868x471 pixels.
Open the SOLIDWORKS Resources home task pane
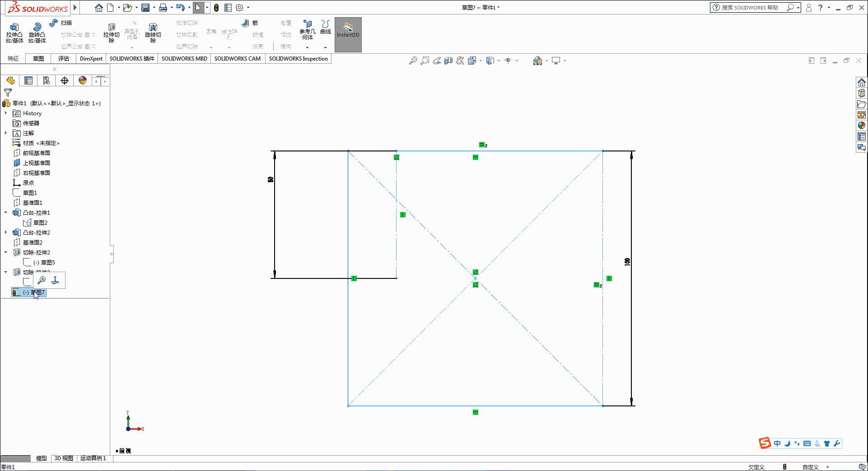click(x=862, y=82)
